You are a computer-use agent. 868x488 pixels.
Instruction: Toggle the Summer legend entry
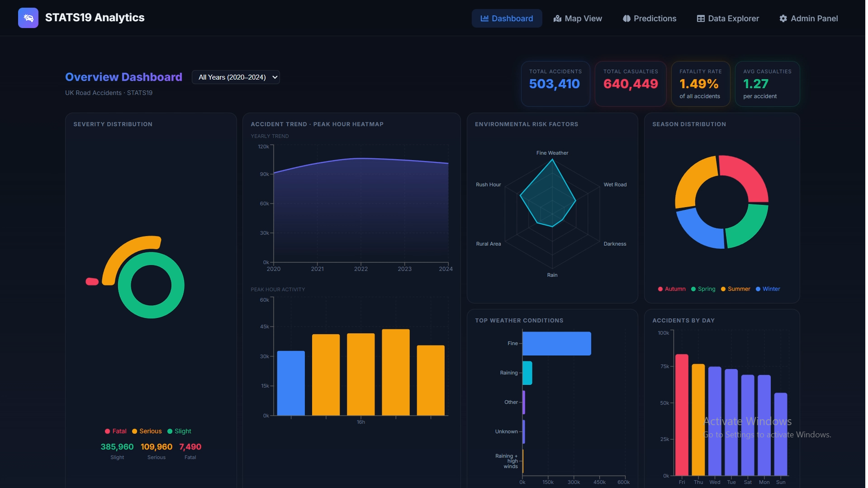click(735, 289)
